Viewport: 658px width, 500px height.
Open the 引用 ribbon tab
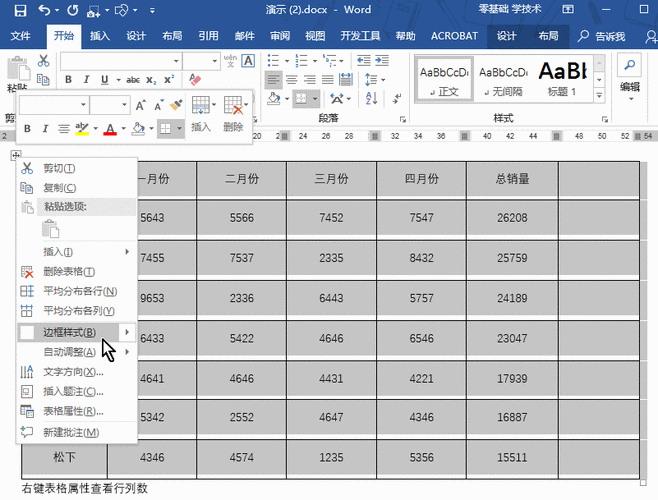pyautogui.click(x=208, y=36)
